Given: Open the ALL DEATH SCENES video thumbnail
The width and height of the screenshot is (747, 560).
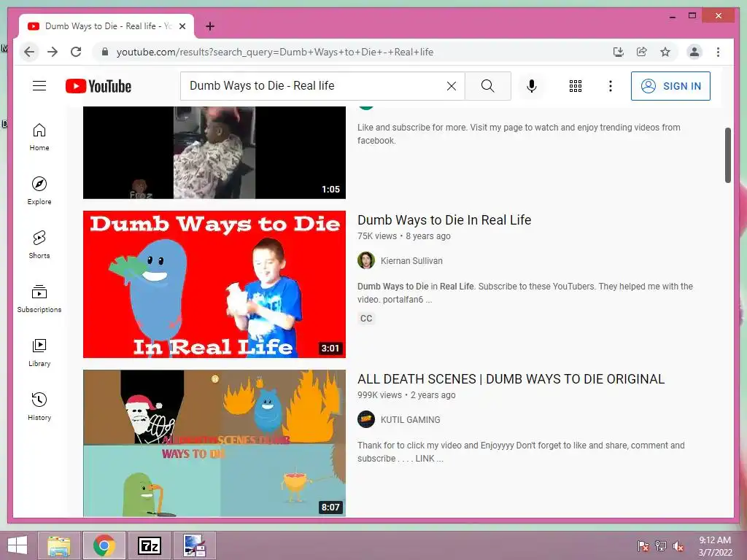Looking at the screenshot, I should pyautogui.click(x=214, y=443).
